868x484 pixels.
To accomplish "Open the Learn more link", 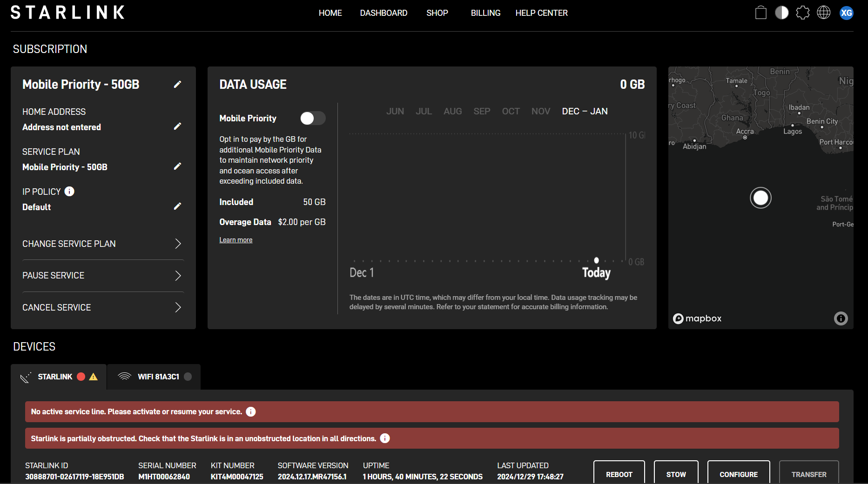I will point(236,240).
